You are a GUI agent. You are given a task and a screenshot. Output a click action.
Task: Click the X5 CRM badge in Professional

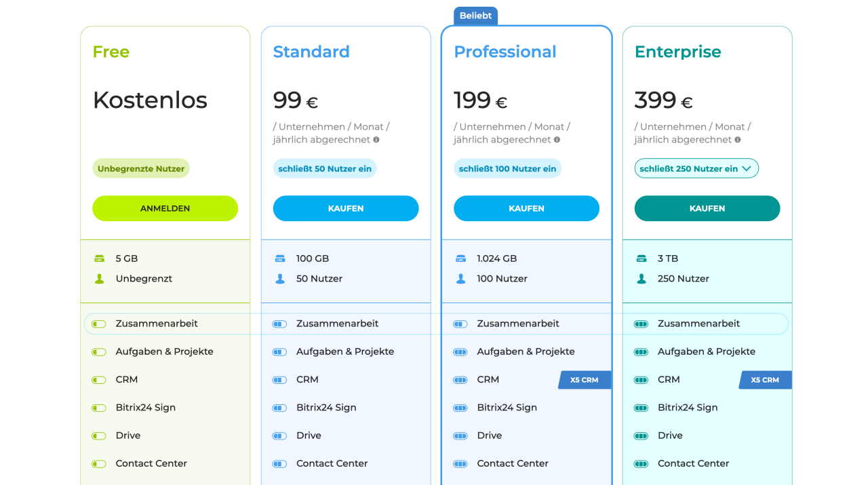(585, 380)
